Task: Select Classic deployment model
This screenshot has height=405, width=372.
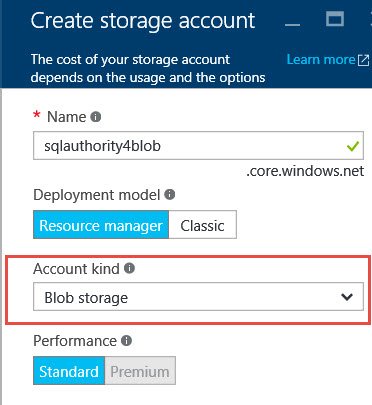Action: (203, 224)
